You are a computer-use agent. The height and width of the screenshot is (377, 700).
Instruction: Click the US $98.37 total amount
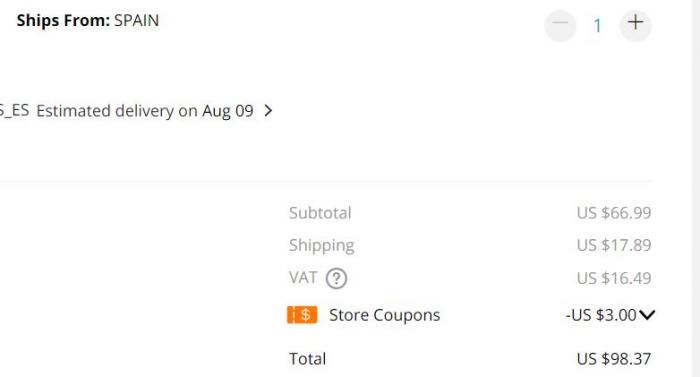click(614, 359)
